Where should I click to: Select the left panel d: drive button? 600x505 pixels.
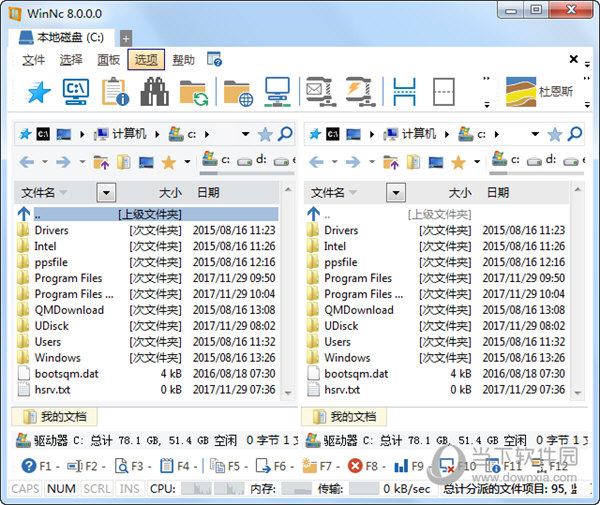coord(253,160)
